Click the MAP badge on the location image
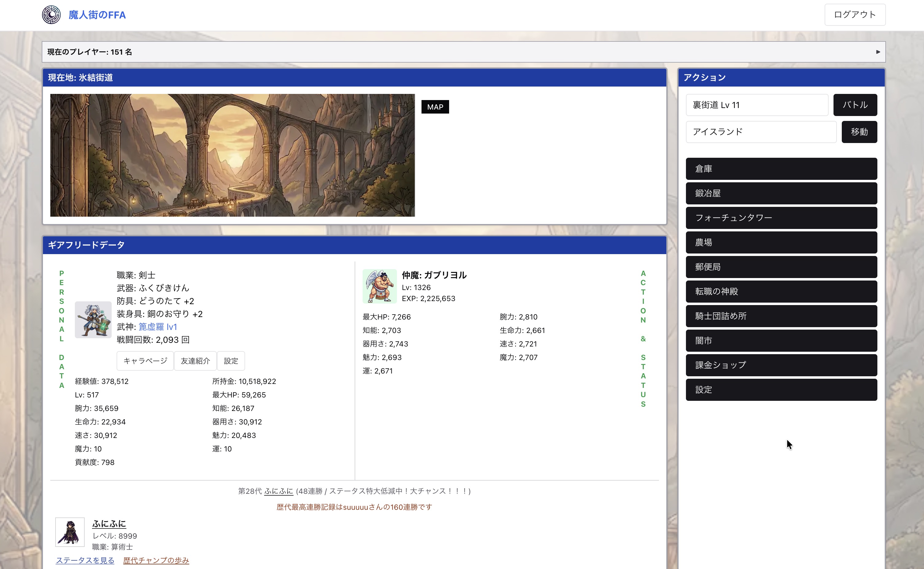924x569 pixels. point(435,106)
